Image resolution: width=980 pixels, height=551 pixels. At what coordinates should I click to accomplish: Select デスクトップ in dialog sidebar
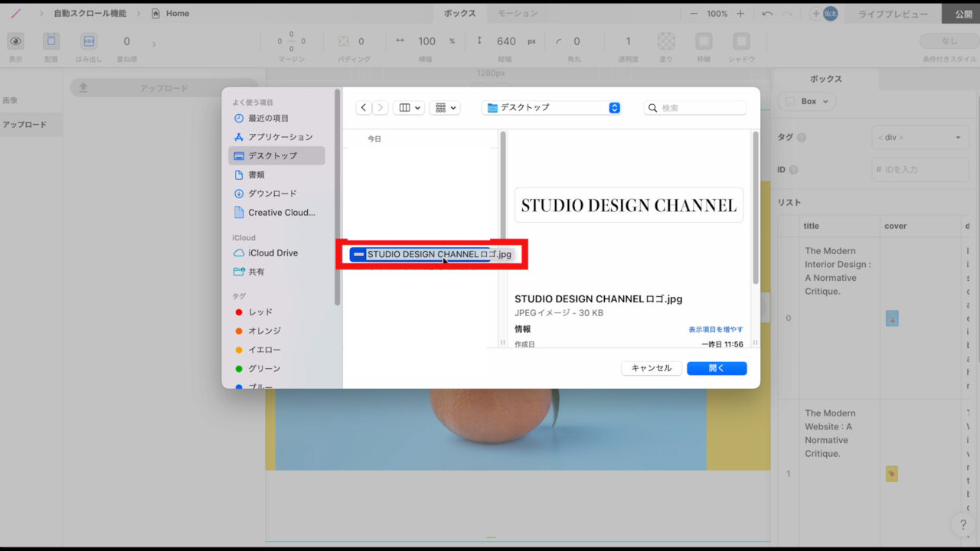[276, 155]
